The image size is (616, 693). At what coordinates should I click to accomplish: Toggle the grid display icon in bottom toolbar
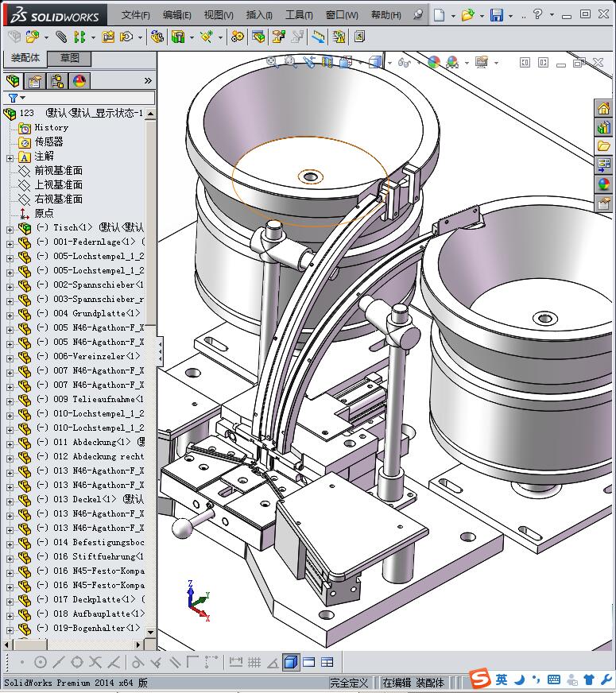pyautogui.click(x=254, y=662)
